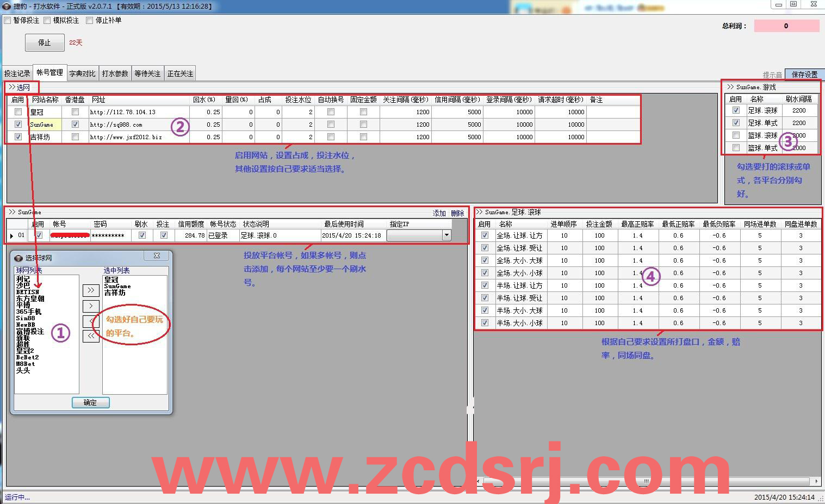825x504 pixels.
Task: Click the 捷豹 app icon in title bar
Action: 7,6
